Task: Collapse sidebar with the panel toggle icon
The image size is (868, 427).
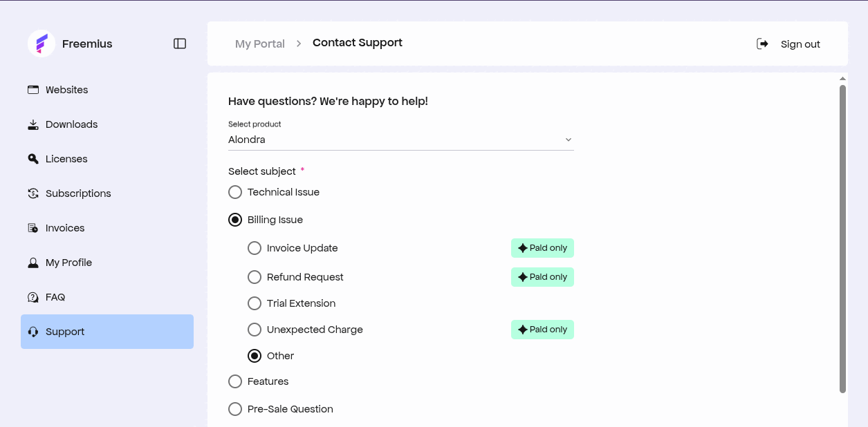Action: [x=180, y=44]
